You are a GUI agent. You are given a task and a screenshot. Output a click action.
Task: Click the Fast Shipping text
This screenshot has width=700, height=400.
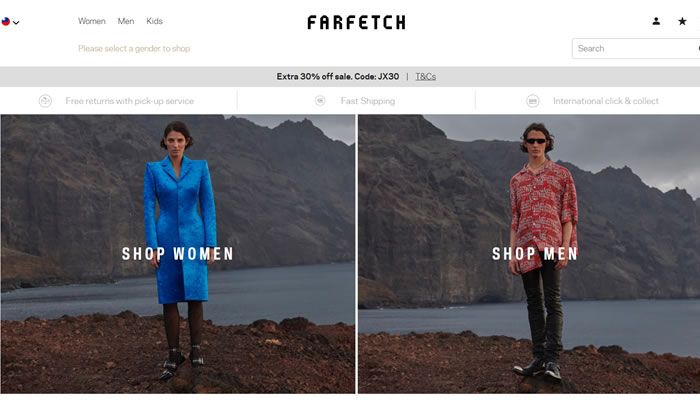368,101
